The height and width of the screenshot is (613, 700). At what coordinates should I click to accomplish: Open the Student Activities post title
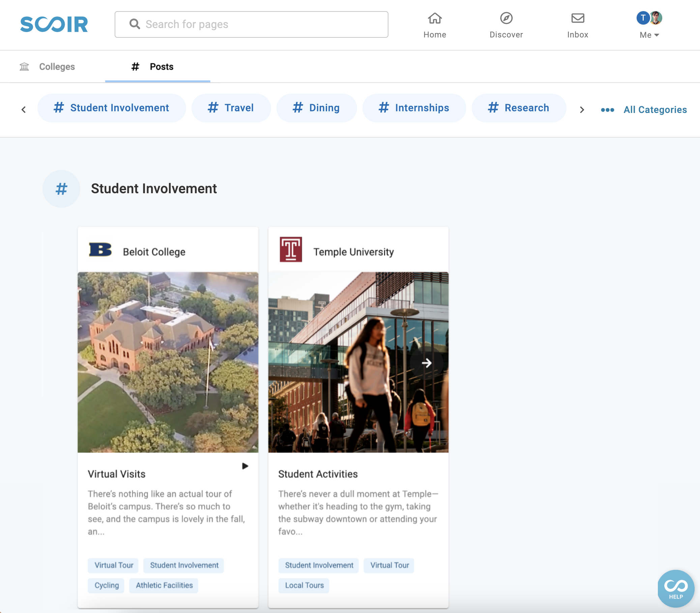[x=318, y=474]
